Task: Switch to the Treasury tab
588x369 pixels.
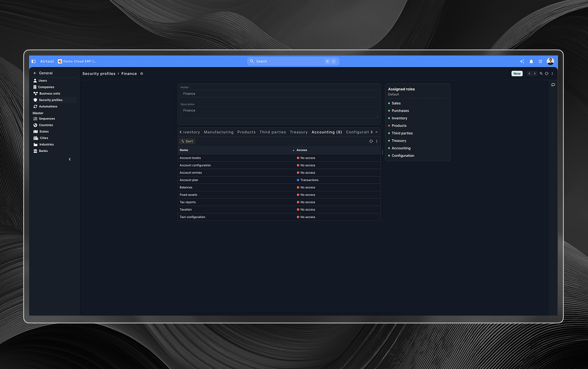Action: pyautogui.click(x=299, y=132)
